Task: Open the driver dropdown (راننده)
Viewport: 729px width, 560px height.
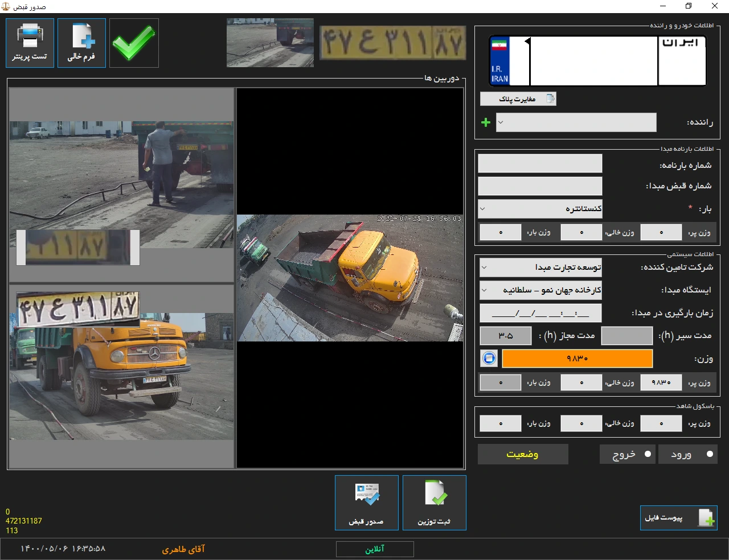Action: point(576,122)
